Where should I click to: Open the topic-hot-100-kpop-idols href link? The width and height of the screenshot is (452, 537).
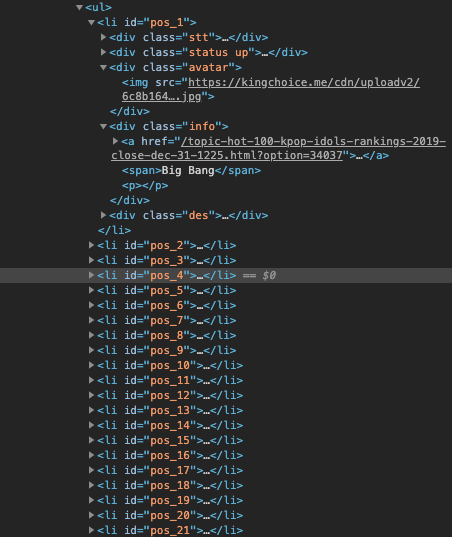coord(313,141)
